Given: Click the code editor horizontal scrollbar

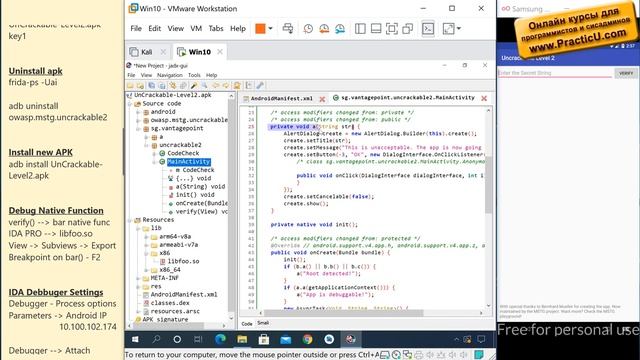Looking at the screenshot, I should (x=344, y=313).
